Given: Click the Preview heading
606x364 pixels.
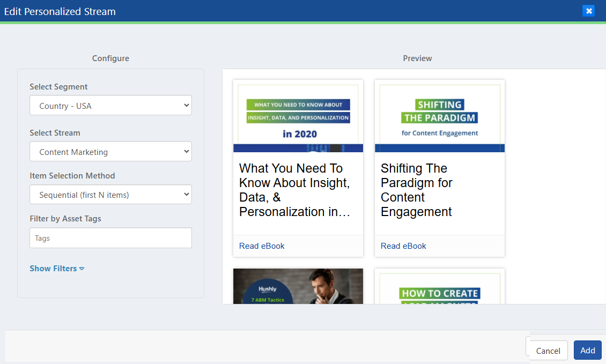Looking at the screenshot, I should tap(417, 58).
